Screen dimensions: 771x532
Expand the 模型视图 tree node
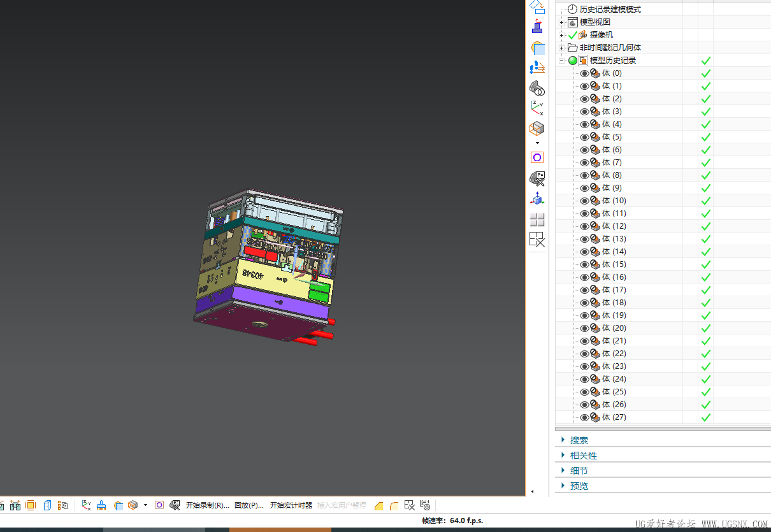click(561, 22)
